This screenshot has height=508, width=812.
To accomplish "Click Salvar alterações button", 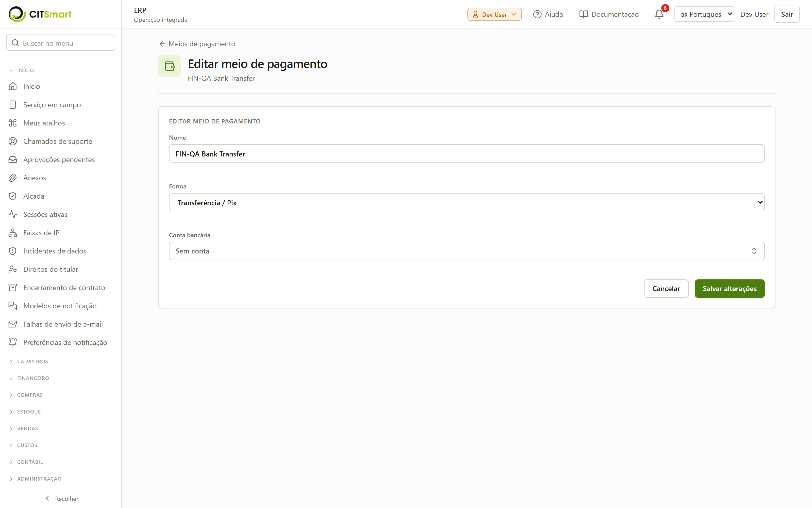I will [x=730, y=289].
